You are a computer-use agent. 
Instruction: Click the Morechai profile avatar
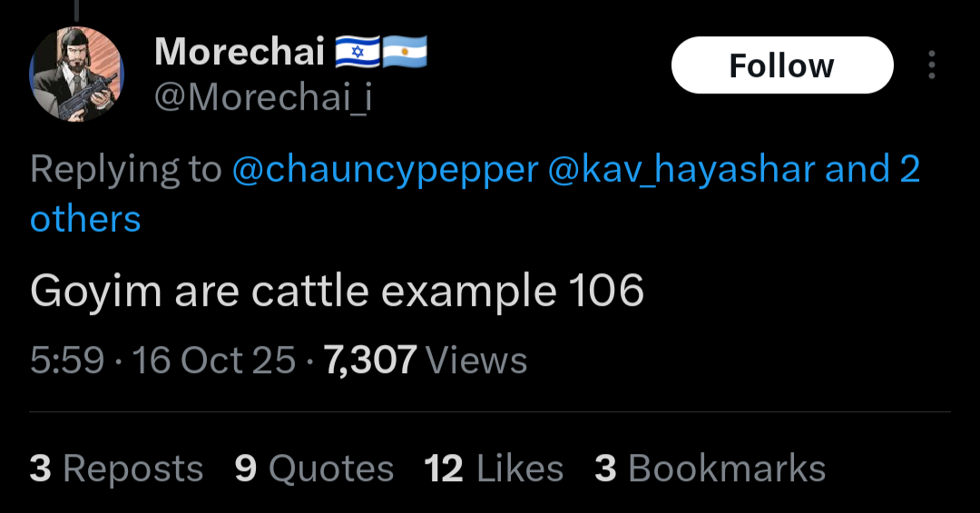(x=77, y=74)
